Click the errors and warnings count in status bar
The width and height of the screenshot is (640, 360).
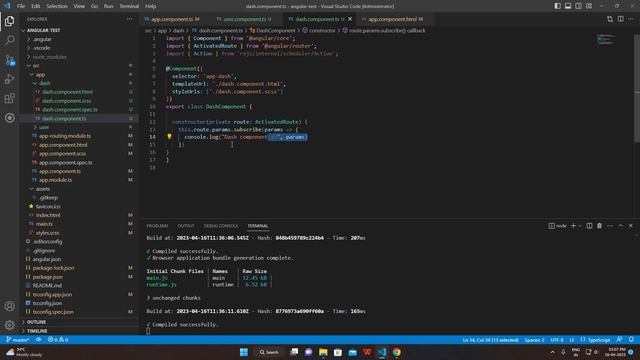click(58, 340)
